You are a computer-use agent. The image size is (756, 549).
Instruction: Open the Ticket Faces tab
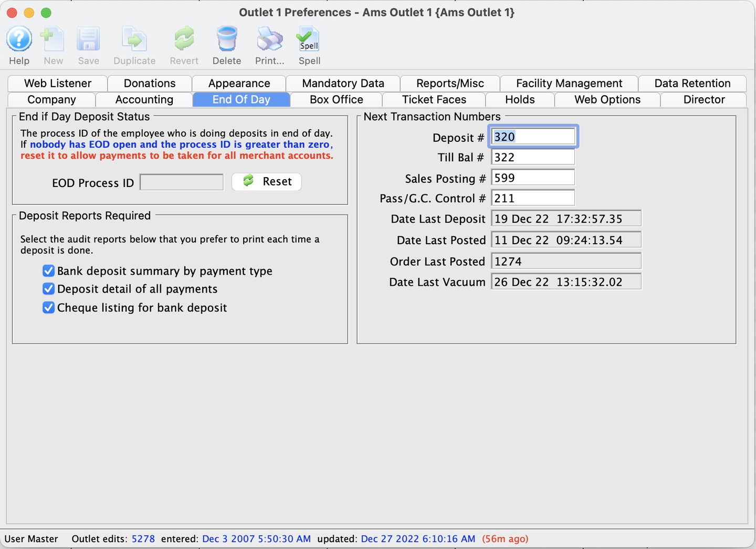[434, 100]
